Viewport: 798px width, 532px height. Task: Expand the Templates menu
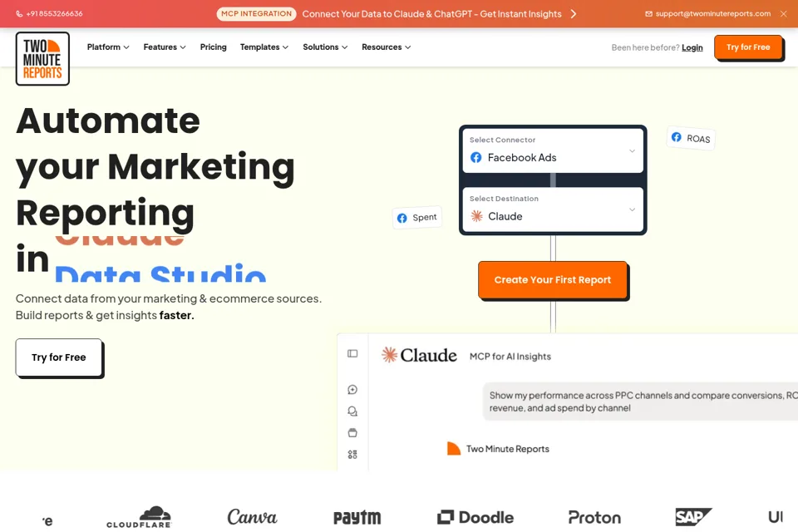[x=264, y=47]
